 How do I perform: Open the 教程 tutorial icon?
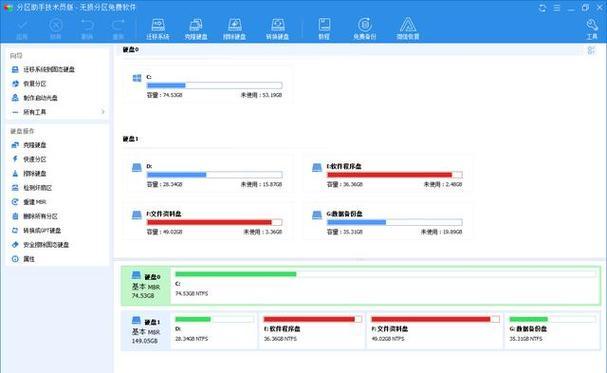[324, 29]
